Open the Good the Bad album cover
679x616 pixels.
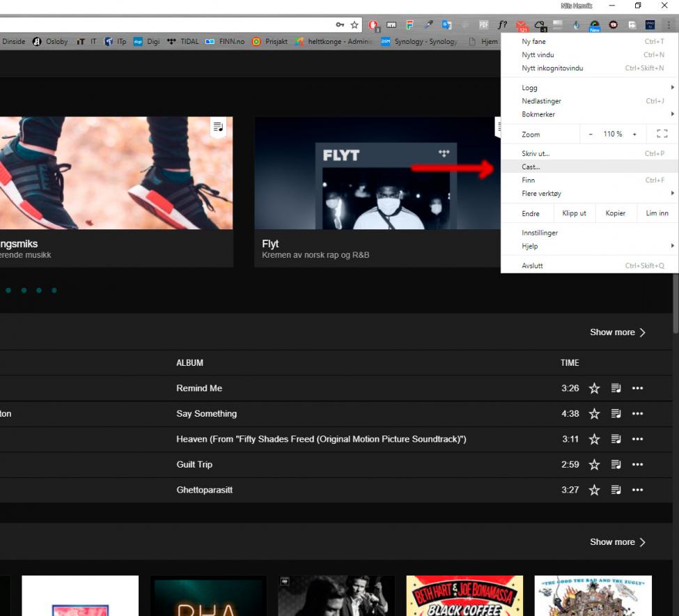[593, 596]
